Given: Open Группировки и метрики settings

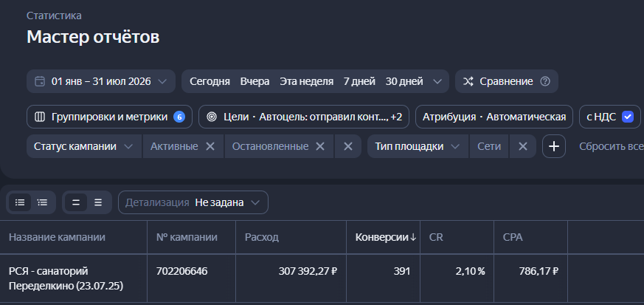Looking at the screenshot, I should click(109, 117).
